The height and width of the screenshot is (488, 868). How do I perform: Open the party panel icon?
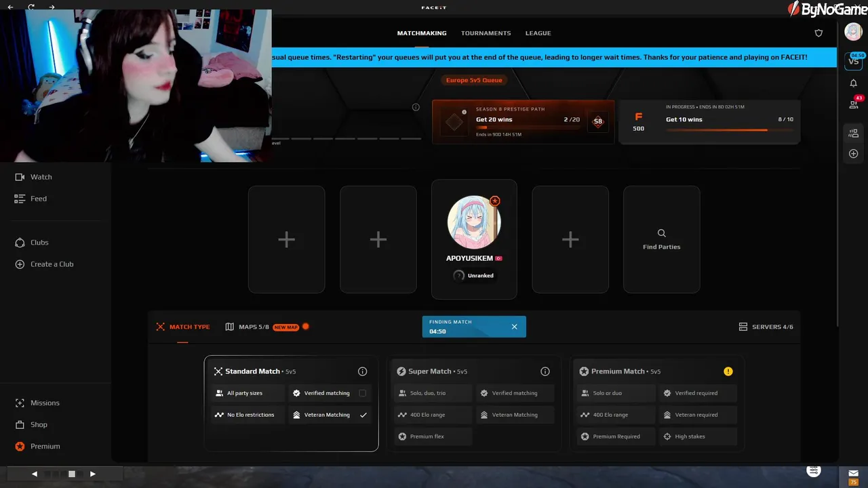tap(854, 134)
